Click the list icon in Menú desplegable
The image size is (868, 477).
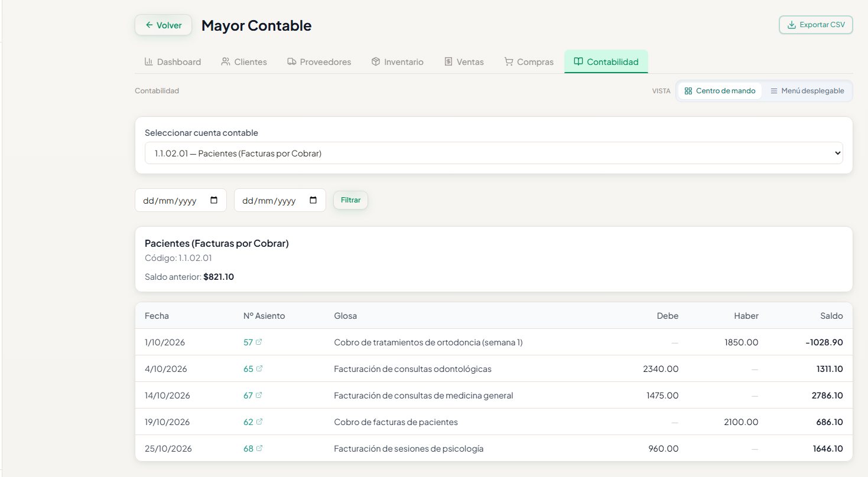coord(773,91)
